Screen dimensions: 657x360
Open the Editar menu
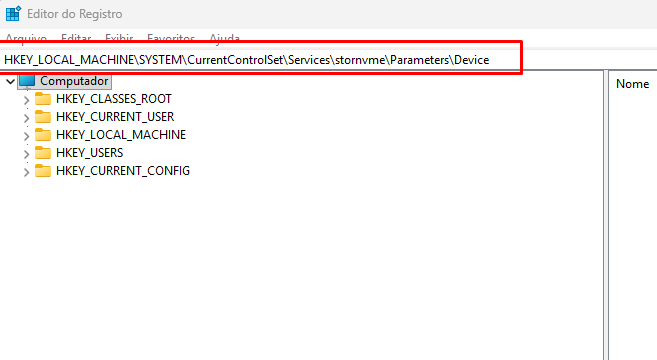coord(76,38)
